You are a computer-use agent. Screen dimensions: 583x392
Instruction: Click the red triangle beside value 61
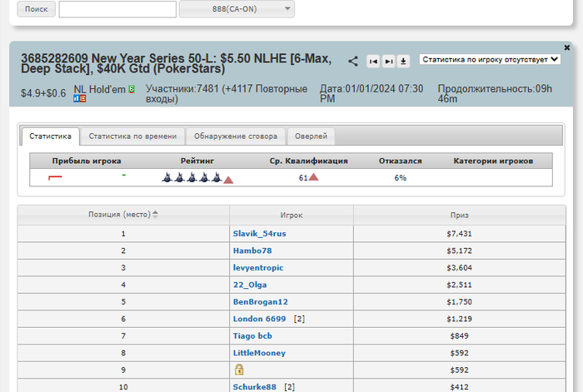click(x=314, y=177)
